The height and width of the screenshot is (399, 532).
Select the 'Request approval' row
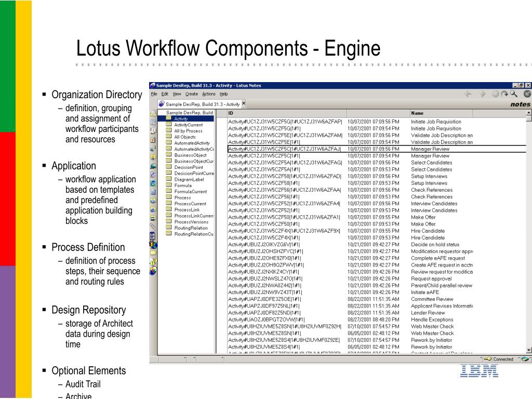pyautogui.click(x=377, y=278)
